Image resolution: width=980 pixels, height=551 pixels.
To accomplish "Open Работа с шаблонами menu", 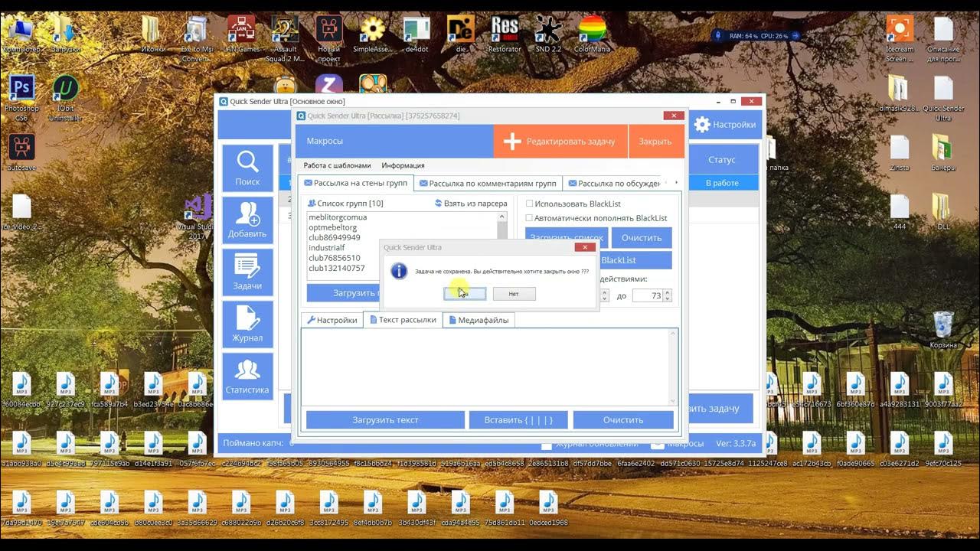I will [337, 165].
